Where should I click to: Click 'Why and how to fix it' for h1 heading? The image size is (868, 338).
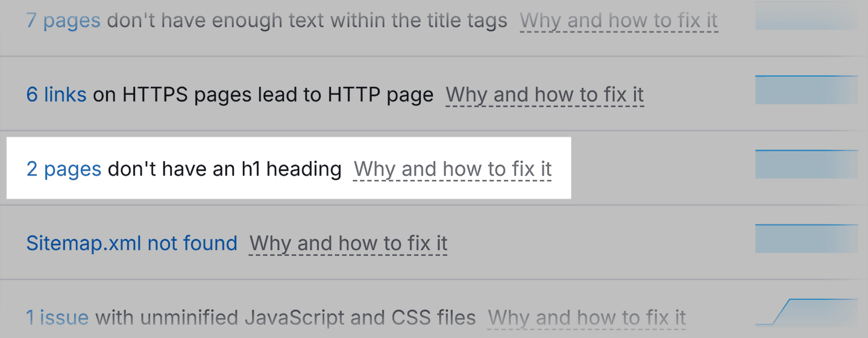pyautogui.click(x=452, y=169)
